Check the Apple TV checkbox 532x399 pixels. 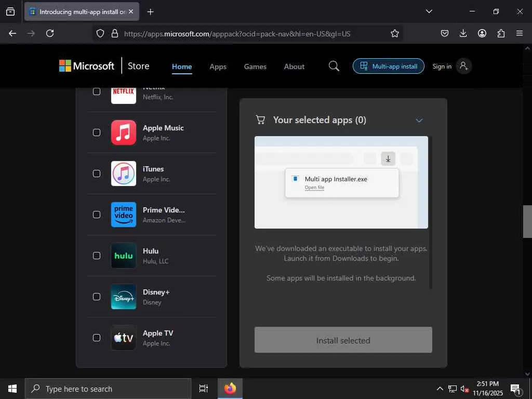point(97,338)
